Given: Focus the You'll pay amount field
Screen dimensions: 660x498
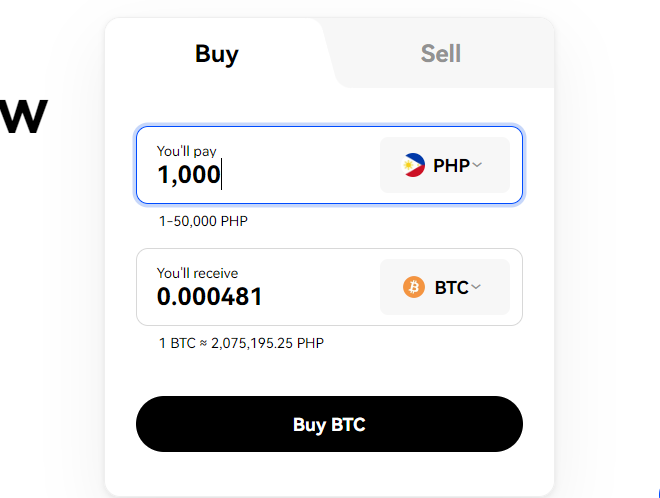Looking at the screenshot, I should click(x=258, y=165).
